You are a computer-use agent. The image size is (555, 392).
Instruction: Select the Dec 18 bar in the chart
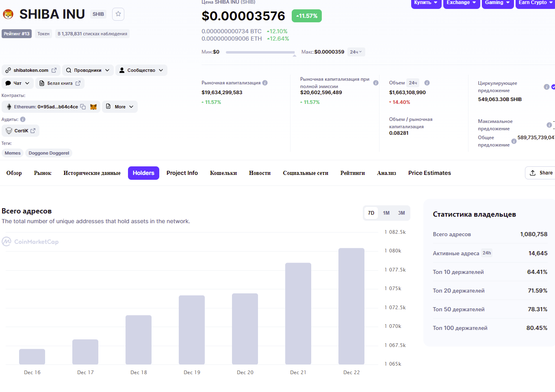139,340
